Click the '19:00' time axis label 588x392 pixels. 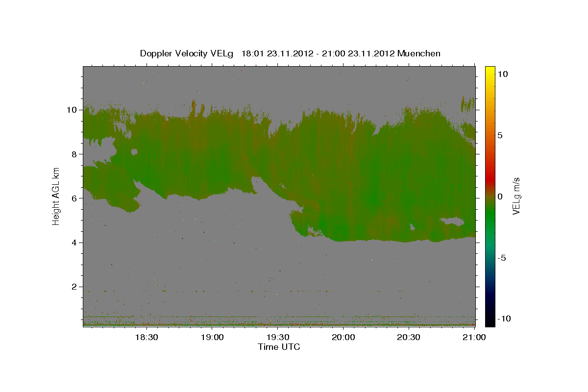213,337
